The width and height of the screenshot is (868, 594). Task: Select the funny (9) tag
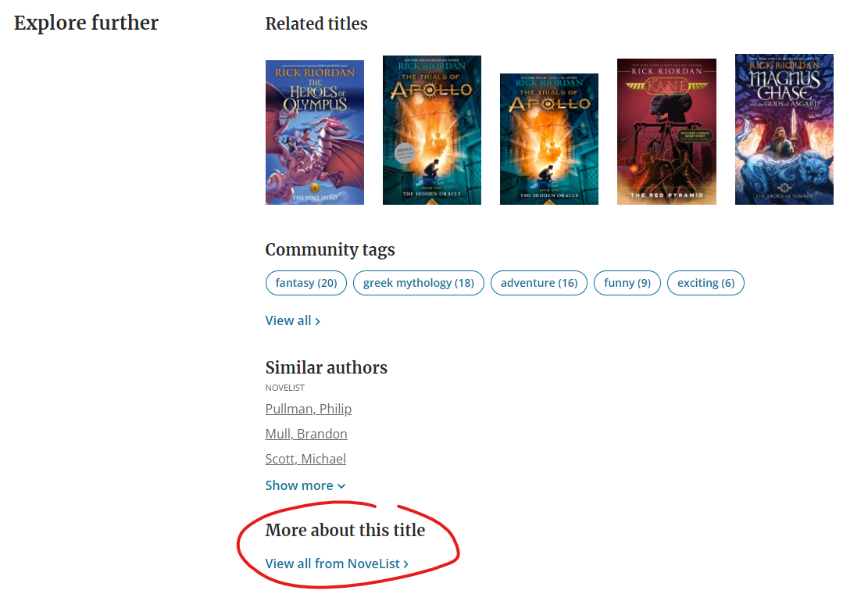pyautogui.click(x=627, y=283)
